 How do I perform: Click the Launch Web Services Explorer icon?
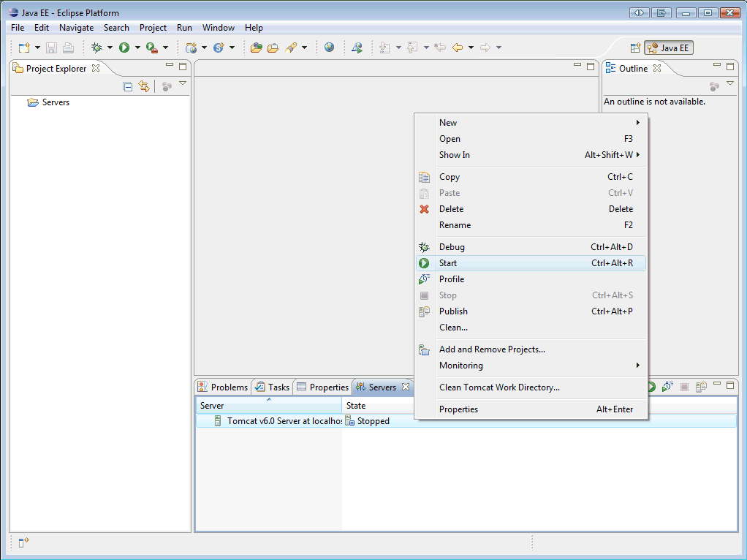click(x=357, y=48)
